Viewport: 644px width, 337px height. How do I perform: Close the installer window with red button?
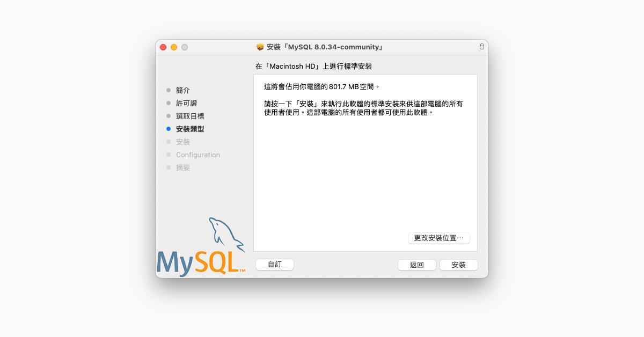(x=163, y=47)
